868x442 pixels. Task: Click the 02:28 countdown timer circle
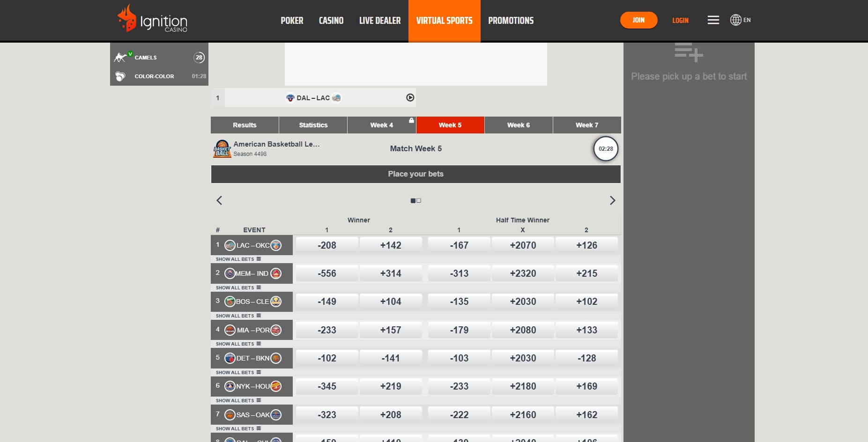(606, 149)
